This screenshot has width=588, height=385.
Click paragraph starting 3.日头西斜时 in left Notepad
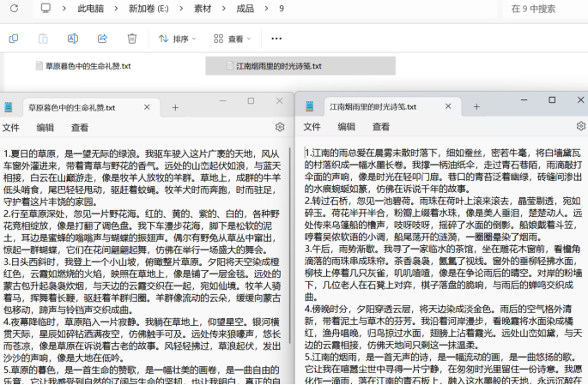(x=142, y=286)
